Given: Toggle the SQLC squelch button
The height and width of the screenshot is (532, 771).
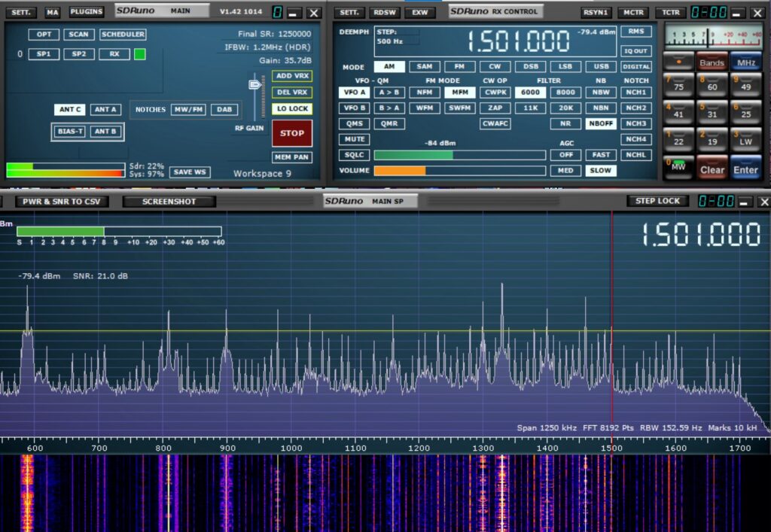Looking at the screenshot, I should [354, 155].
